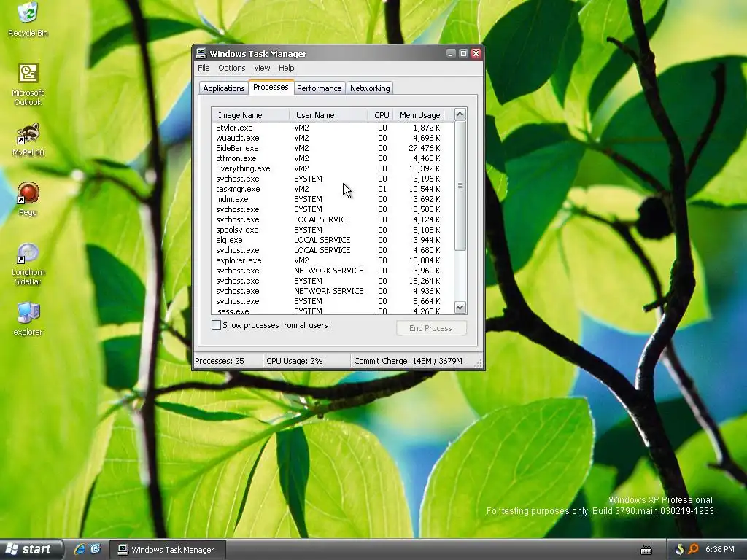Switch to the Networking tab
747x560 pixels.
click(x=370, y=88)
